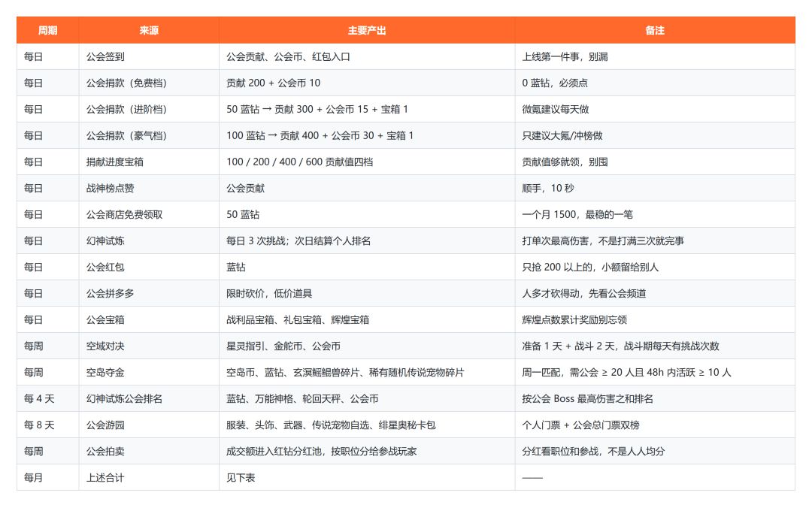Select the note starting "打单次最高伤害"
Viewport: 812px width, 511px height.
tap(655, 240)
